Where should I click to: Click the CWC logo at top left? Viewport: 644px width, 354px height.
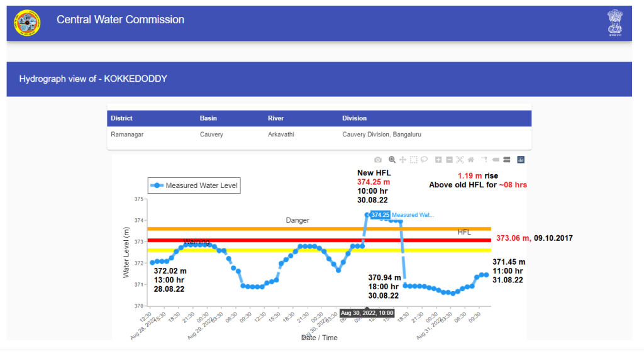[x=26, y=23]
